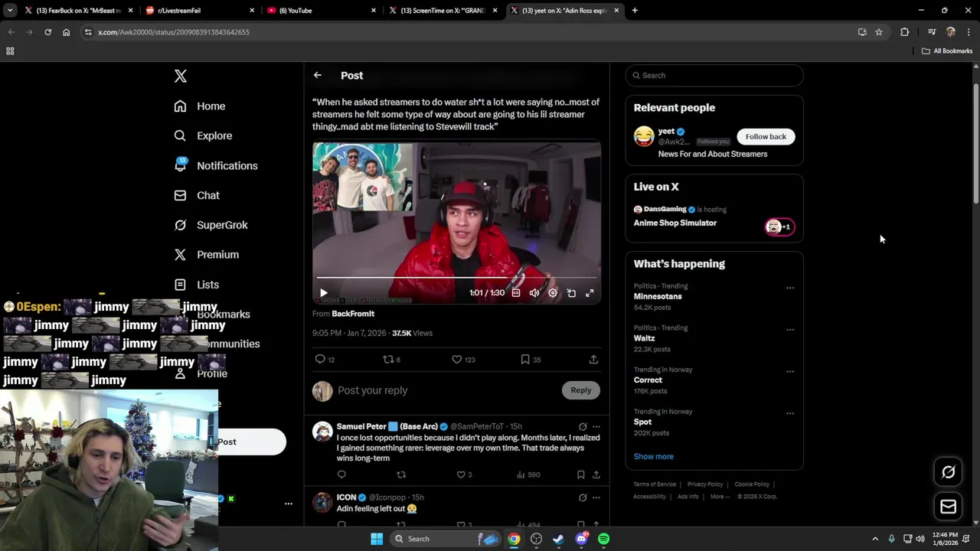The image size is (980, 551).
Task: Open Spotify from the taskbar
Action: [x=603, y=539]
